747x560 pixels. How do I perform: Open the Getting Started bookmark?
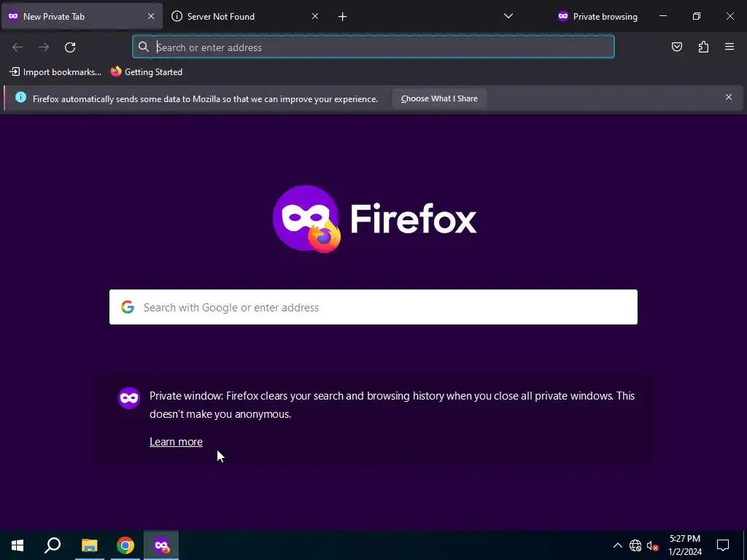point(146,72)
